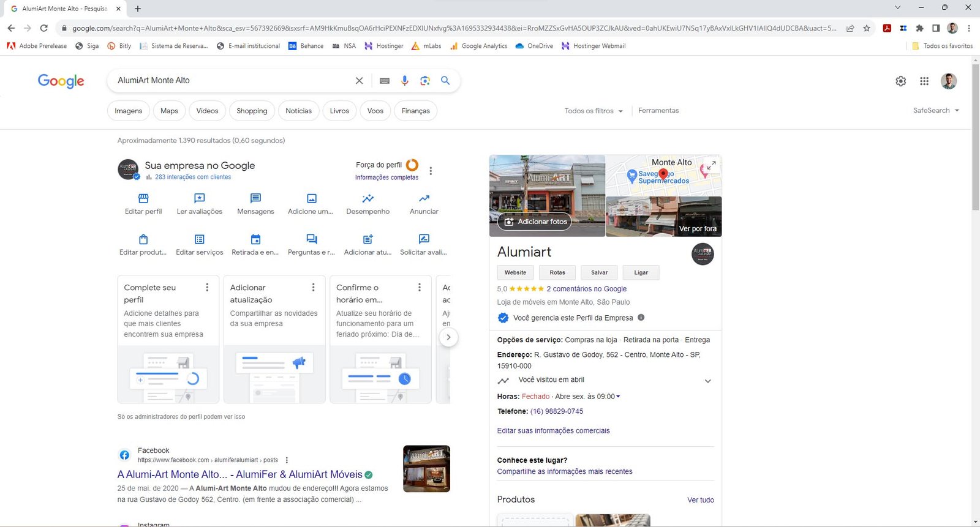Open Hostinger Webmail bookmark
The height and width of the screenshot is (527, 980).
[x=593, y=46]
